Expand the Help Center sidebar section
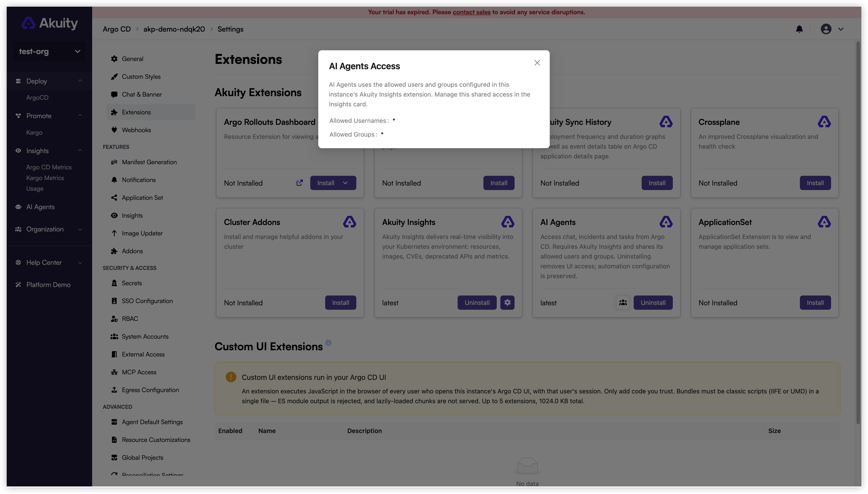This screenshot has height=494, width=868. [80, 263]
